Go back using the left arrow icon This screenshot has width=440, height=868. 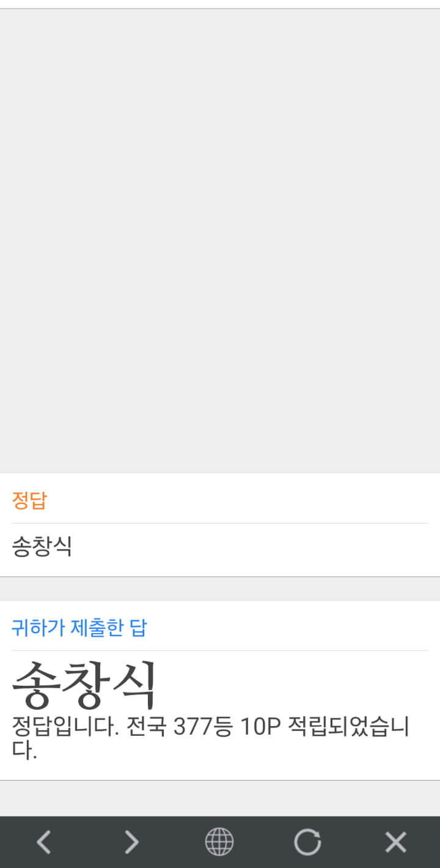43,842
